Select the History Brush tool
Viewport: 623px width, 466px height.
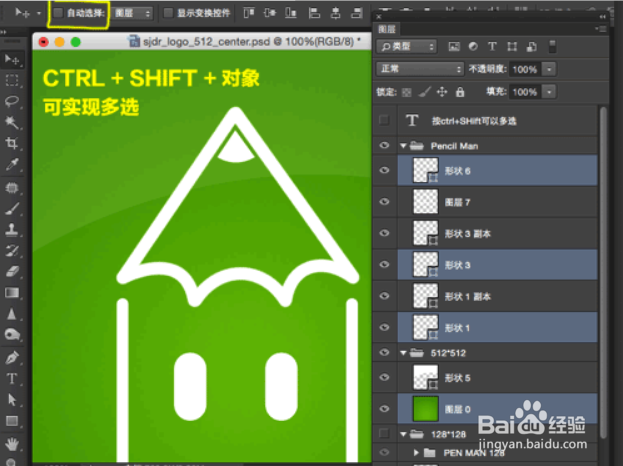pos(12,251)
